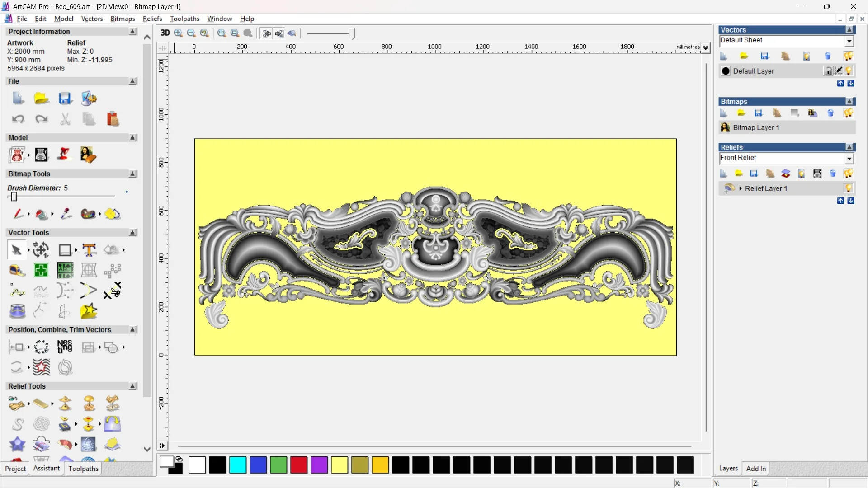
Task: Open the Toolpaths menu
Action: [184, 19]
